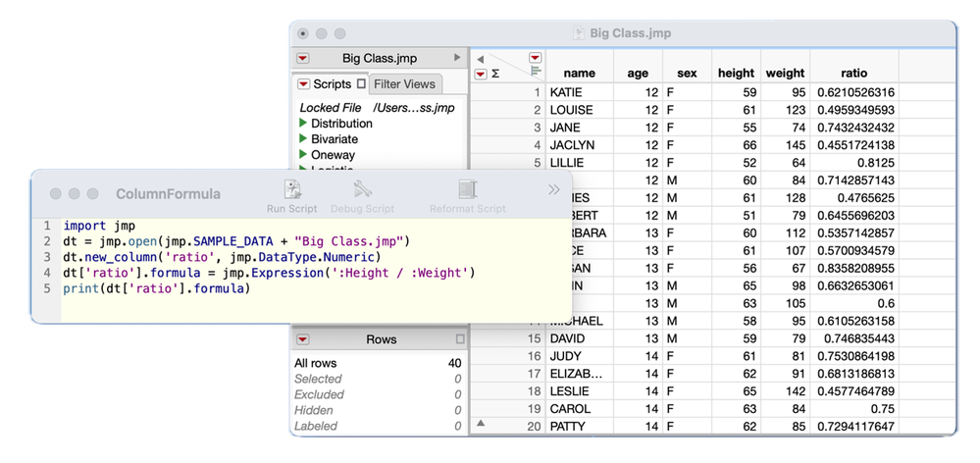Viewport: 980px width, 463px height.
Task: Click the DAVID name cell
Action: [x=580, y=338]
